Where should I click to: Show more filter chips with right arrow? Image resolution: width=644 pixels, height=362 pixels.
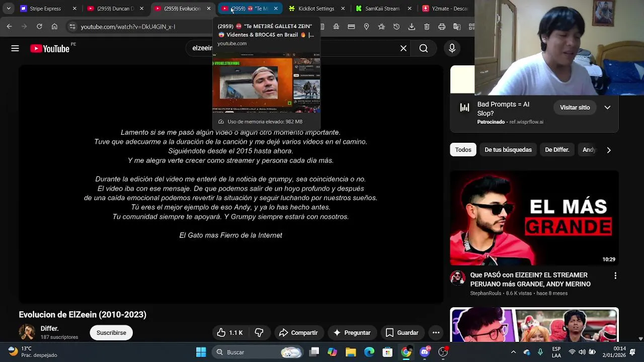pos(609,150)
